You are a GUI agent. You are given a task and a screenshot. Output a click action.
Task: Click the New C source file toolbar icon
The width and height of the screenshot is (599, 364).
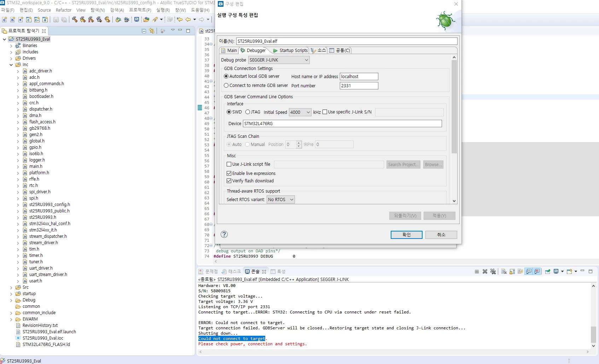coord(4,19)
